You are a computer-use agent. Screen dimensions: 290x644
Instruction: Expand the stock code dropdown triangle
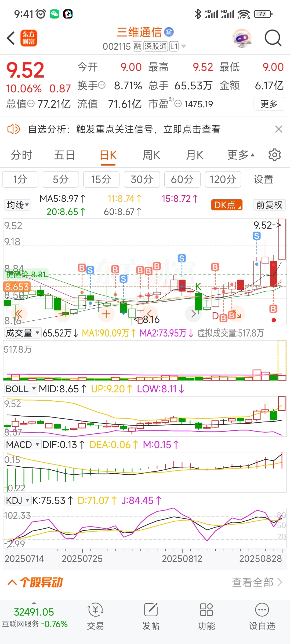[x=184, y=46]
